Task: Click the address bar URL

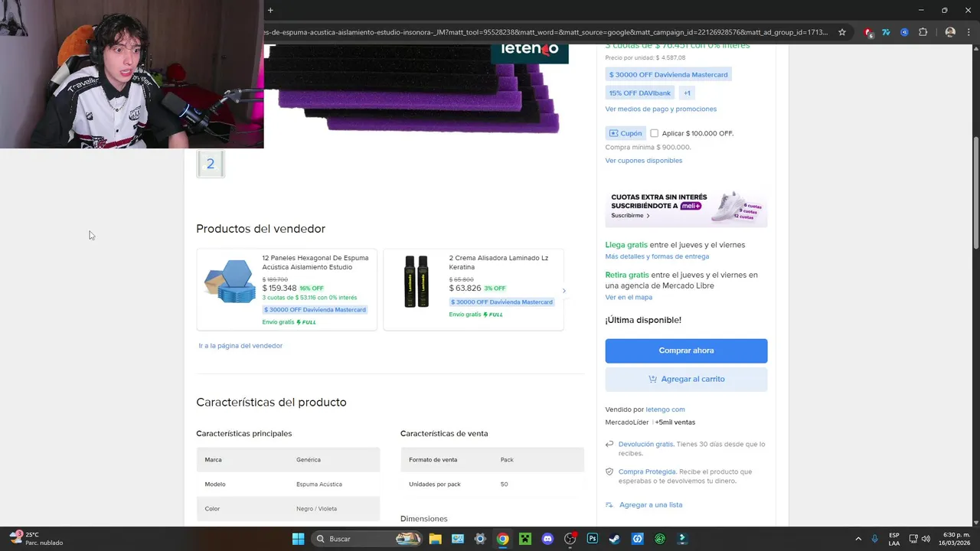Action: click(x=545, y=32)
